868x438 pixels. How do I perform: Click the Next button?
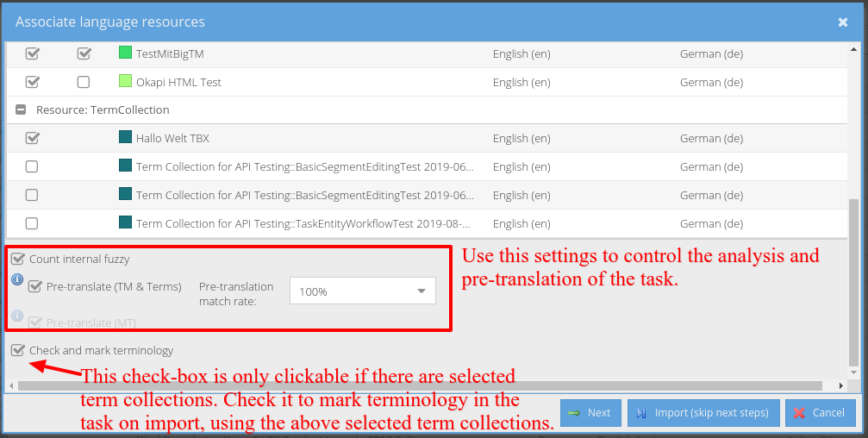(590, 413)
